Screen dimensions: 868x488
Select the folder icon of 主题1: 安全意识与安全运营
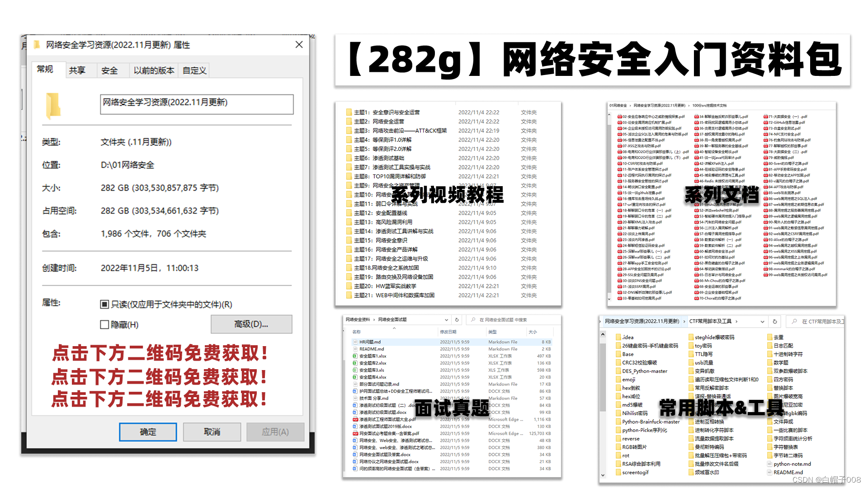point(349,112)
